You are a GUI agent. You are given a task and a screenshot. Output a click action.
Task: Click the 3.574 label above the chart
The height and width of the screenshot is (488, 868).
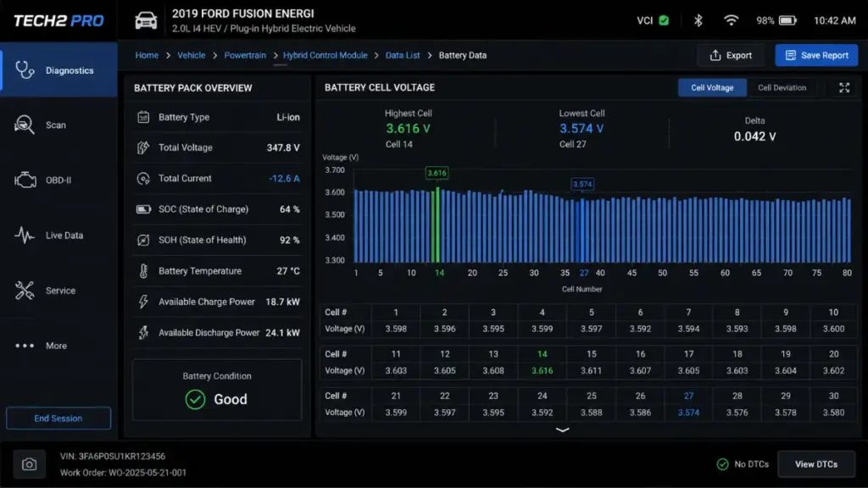[x=582, y=184]
